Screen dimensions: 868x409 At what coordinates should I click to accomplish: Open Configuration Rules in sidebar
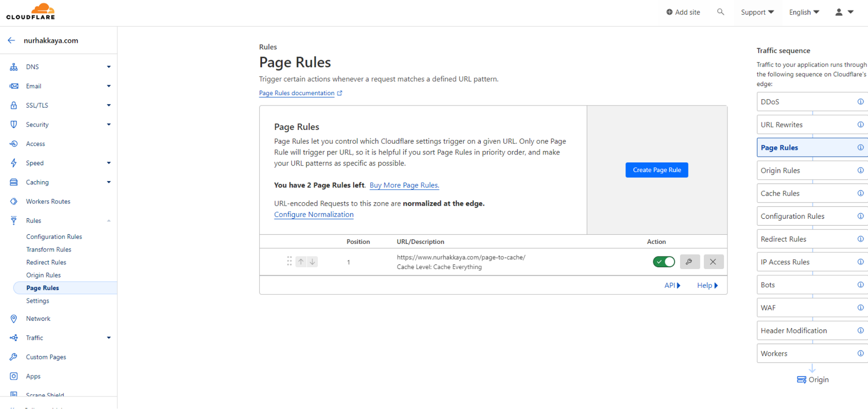pyautogui.click(x=54, y=237)
